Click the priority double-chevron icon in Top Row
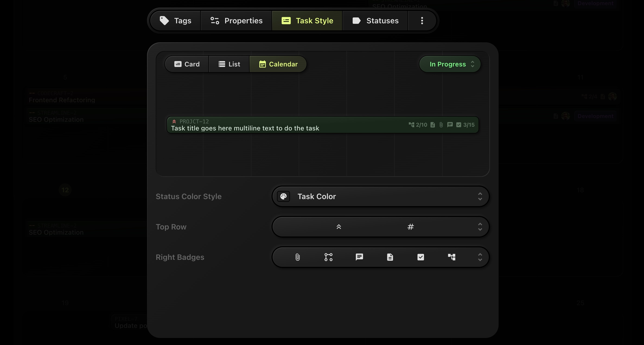The height and width of the screenshot is (345, 644). pos(339,227)
